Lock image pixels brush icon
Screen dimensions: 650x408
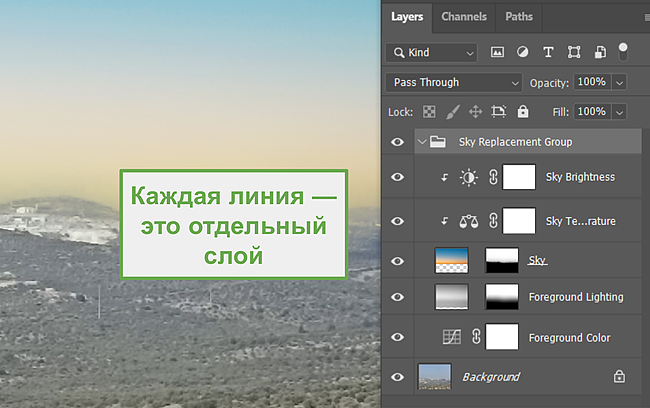[x=453, y=112]
